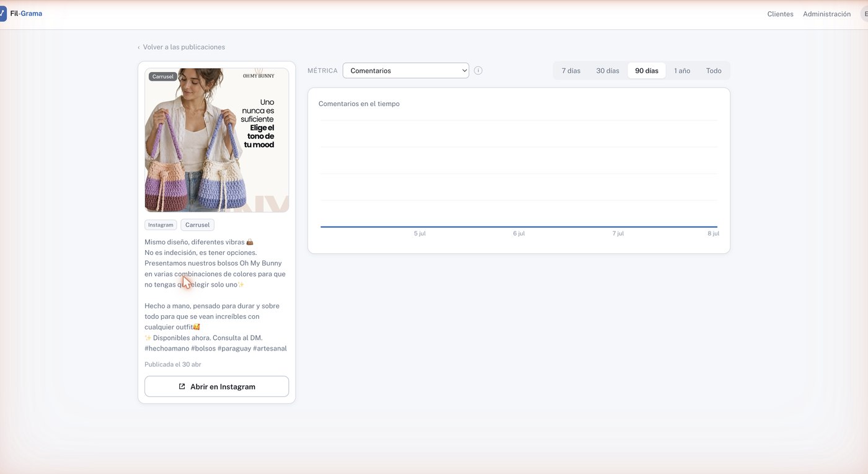The width and height of the screenshot is (868, 474).
Task: Click the #hechoamano hashtag
Action: (167, 349)
